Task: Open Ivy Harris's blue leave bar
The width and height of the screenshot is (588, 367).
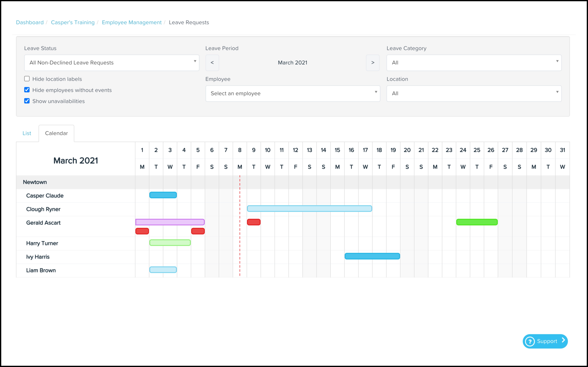Action: (x=372, y=256)
